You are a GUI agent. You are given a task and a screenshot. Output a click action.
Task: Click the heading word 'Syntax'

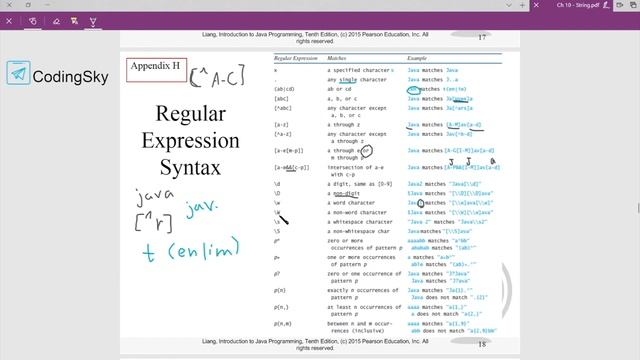190,167
